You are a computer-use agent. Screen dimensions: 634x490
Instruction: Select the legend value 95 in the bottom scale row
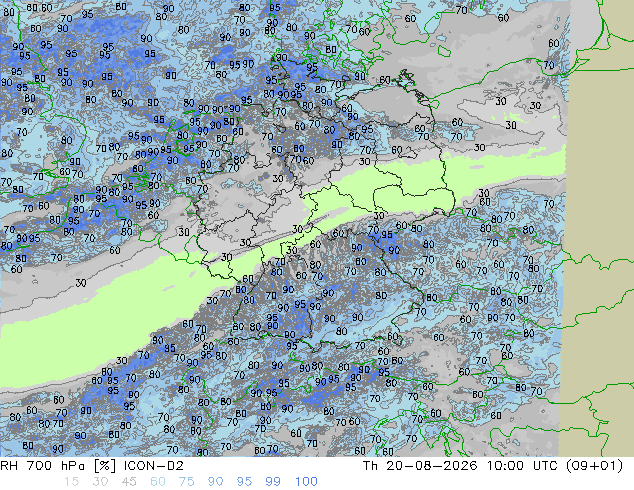244,482
